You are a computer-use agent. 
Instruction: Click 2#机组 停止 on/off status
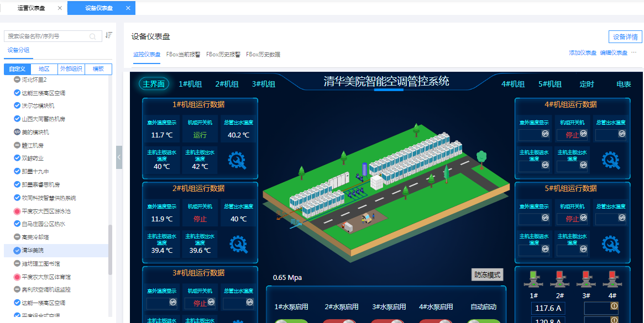pos(200,219)
